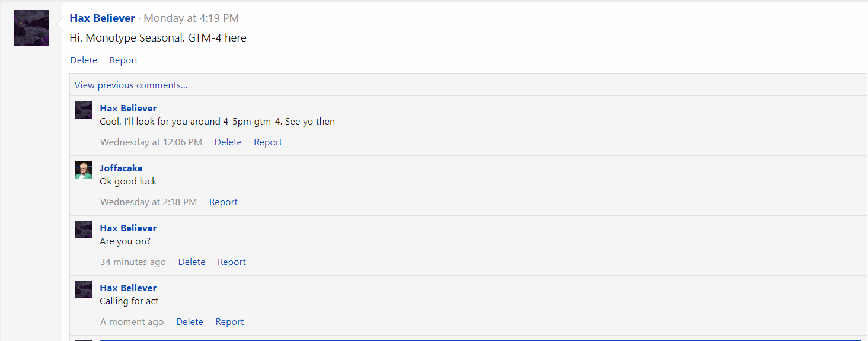Screen dimensions: 868x341
Task: Report the "Calling for act" comment
Action: [x=229, y=322]
